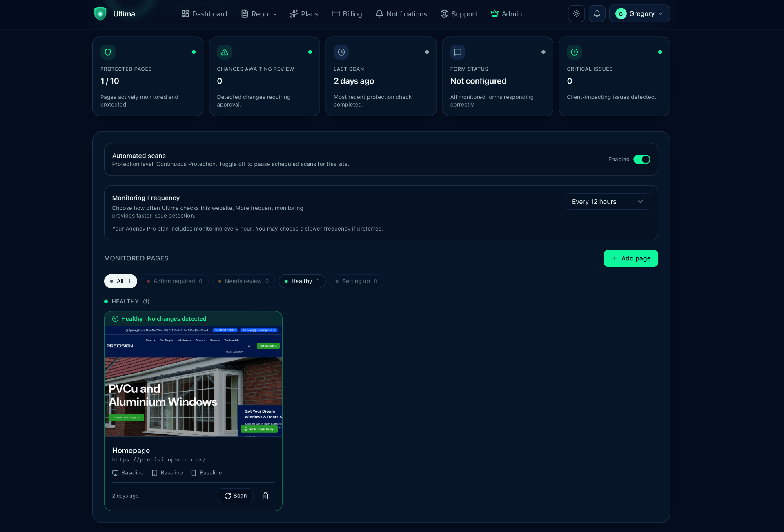Viewport: 784px width, 532px height.
Task: Click the Form Status chat icon
Action: coord(458,52)
